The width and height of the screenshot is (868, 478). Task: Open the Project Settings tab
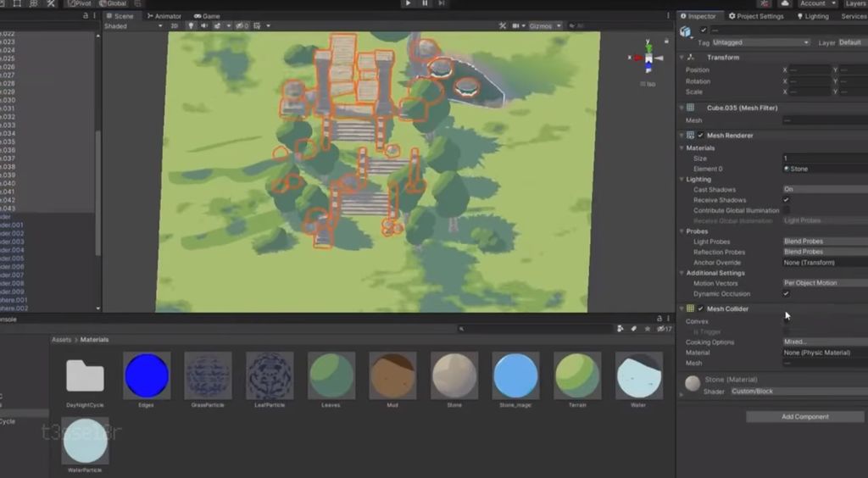point(755,16)
